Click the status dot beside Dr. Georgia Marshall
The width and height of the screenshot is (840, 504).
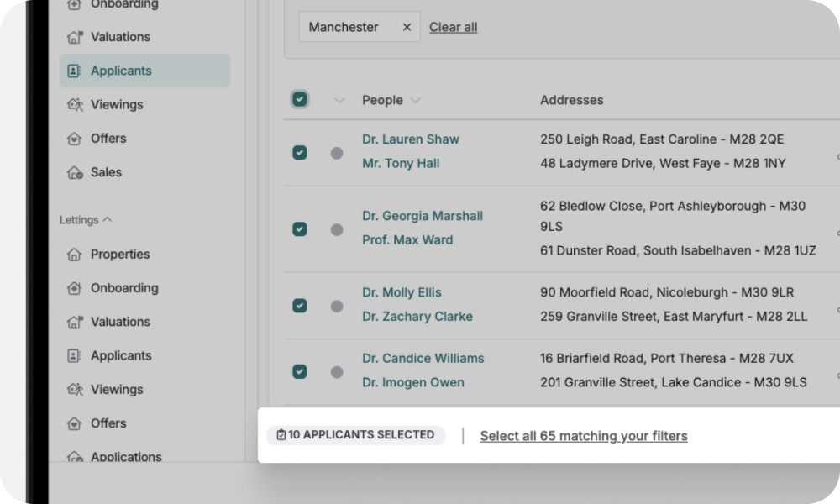[x=337, y=228]
